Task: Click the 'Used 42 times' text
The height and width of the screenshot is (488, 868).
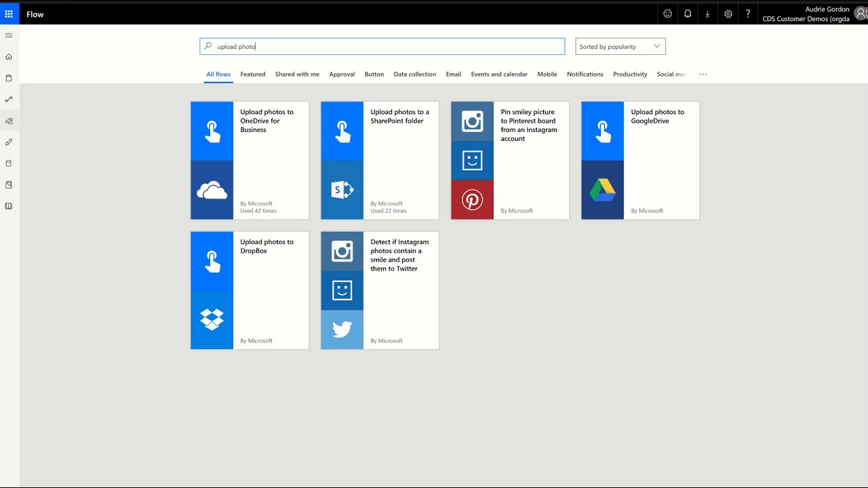Action: (258, 211)
